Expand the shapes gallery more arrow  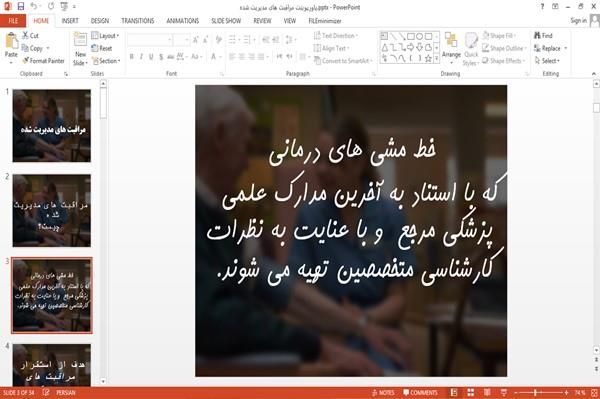[436, 59]
